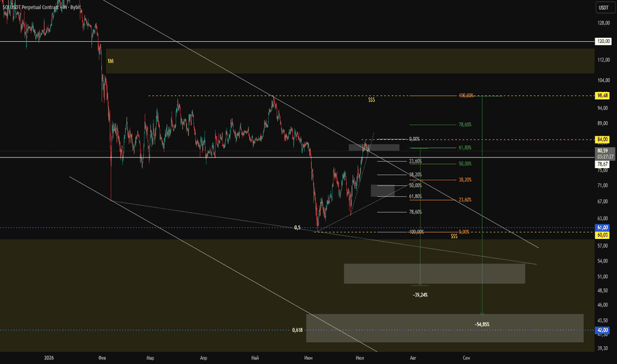The image size is (617, 364).
Task: Click the Фев month on time axis
Action: (x=102, y=357)
